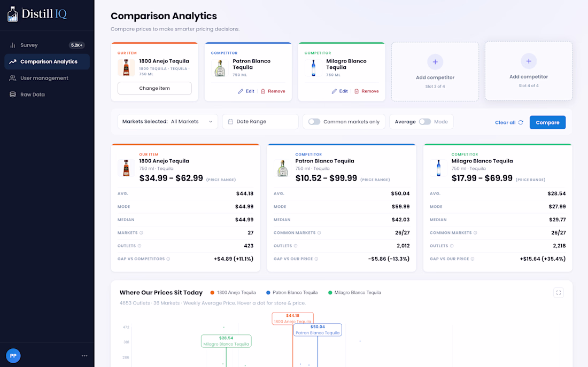Screen dimensions: 588x367
Task: Click the +$4.89 (+11.1%) gap value
Action: 234,259
